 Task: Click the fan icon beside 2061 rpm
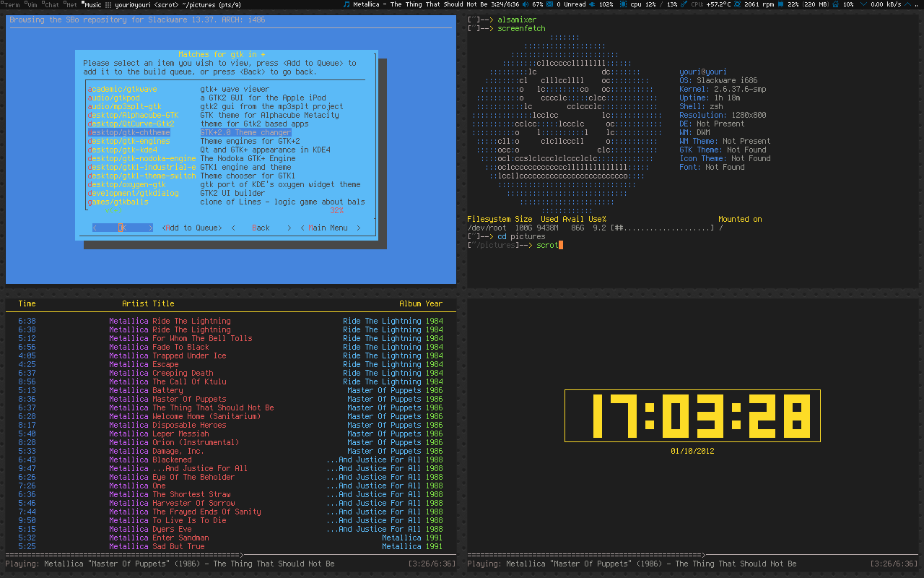click(737, 4)
